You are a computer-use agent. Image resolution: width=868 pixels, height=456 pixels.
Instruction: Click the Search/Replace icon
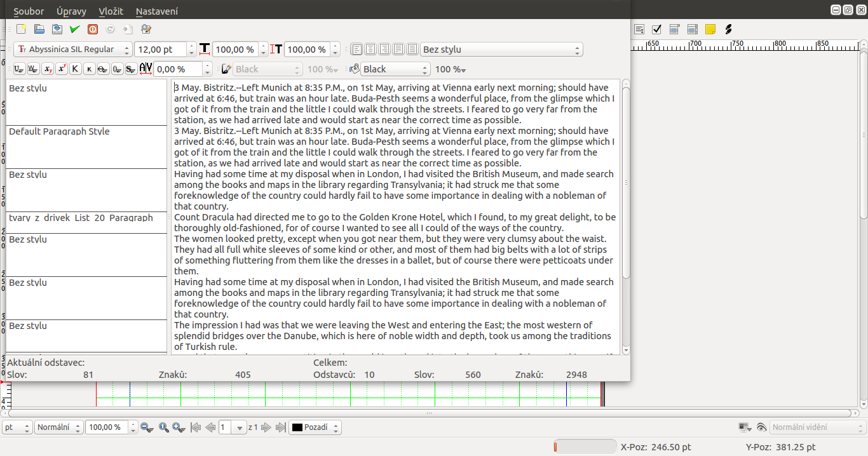point(146,29)
